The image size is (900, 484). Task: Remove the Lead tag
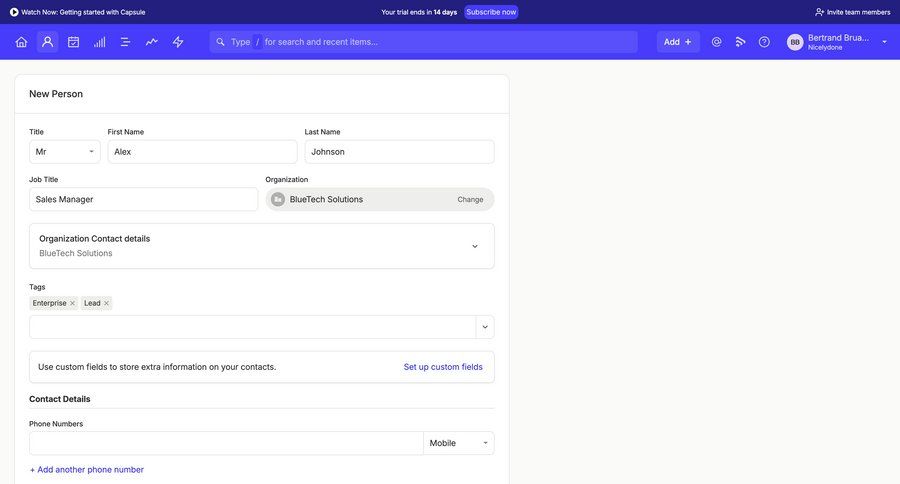click(x=106, y=303)
